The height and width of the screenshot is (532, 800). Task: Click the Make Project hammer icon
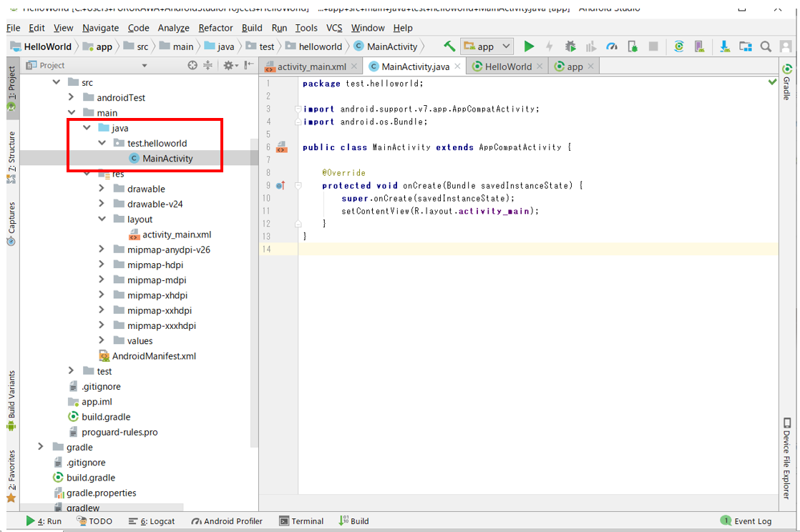(x=449, y=46)
